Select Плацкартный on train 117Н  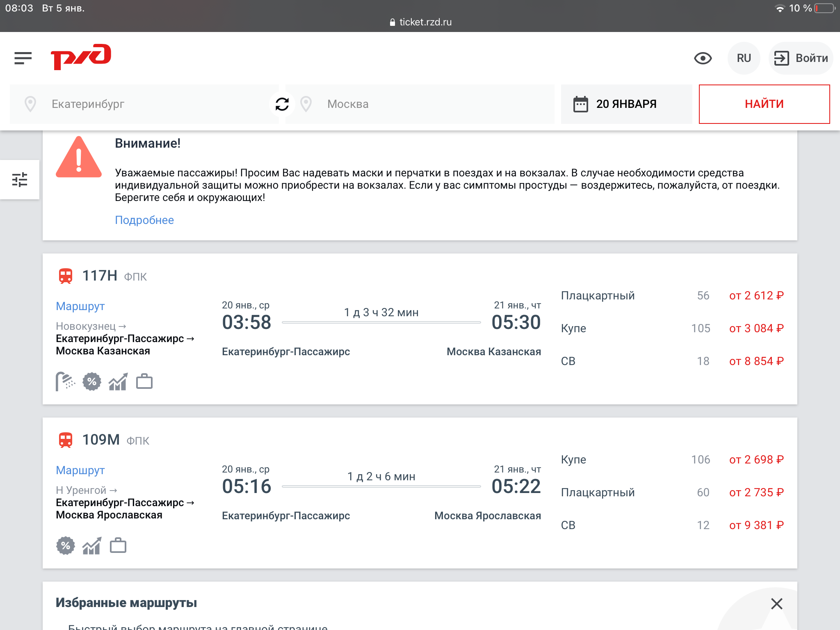598,296
